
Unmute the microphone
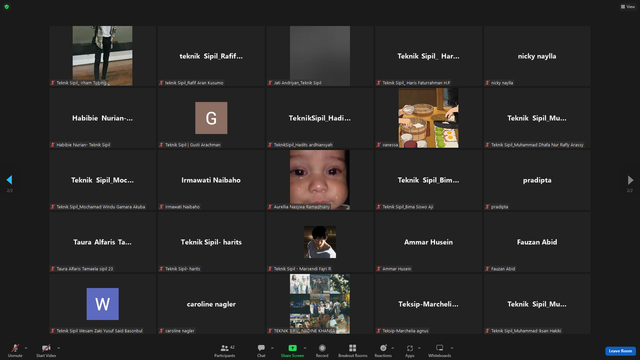[x=15, y=350]
